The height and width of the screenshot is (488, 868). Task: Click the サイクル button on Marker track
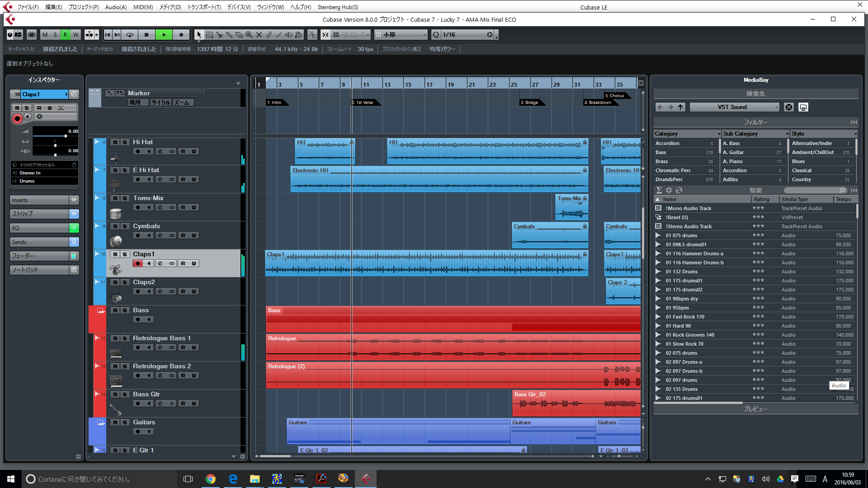(x=161, y=103)
